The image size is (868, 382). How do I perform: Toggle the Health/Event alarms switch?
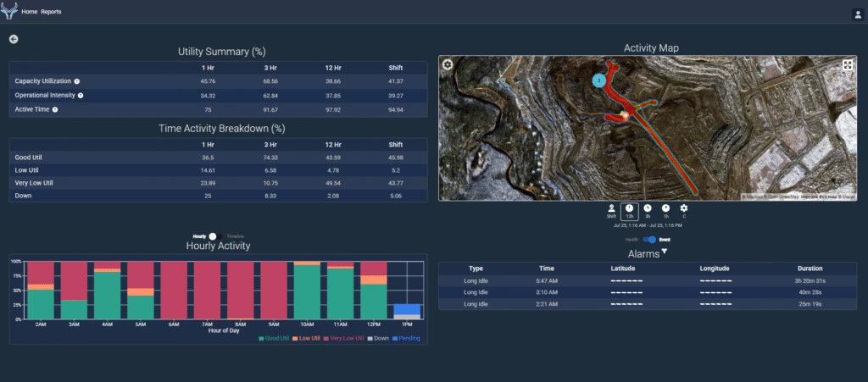point(650,240)
